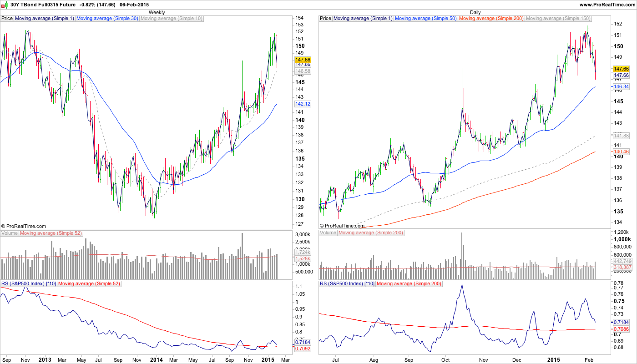The height and width of the screenshot is (364, 637).
Task: Click the 442,749 volume tag on Daily panel
Action: [622, 261]
